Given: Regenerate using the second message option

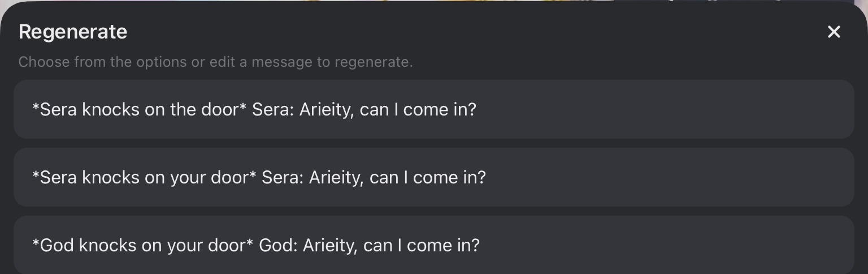Looking at the screenshot, I should point(433,177).
